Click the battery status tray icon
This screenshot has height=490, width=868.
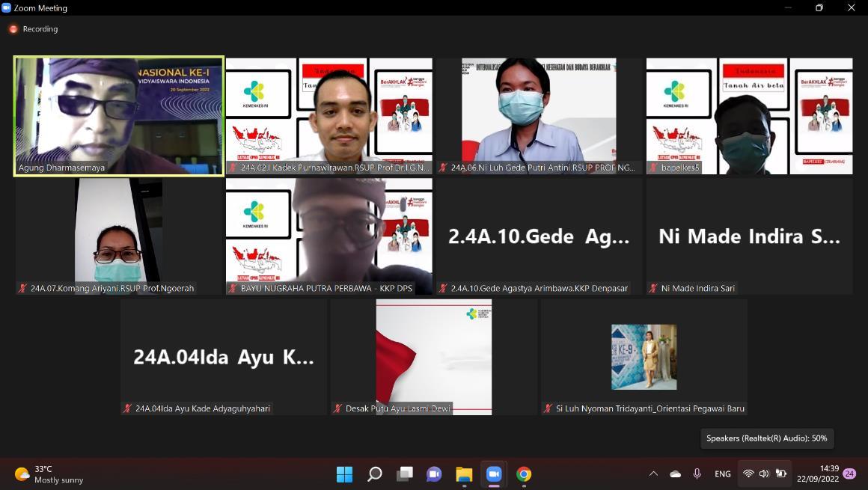[x=781, y=474]
